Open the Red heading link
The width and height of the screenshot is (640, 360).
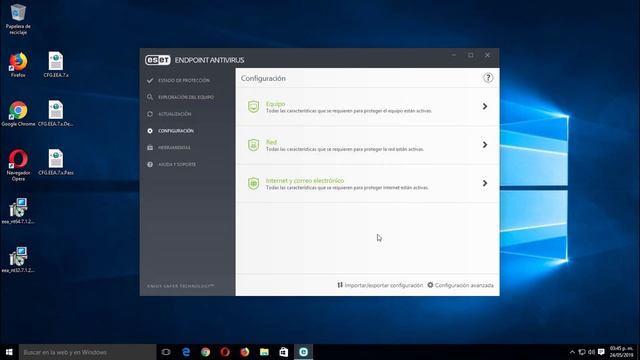point(271,142)
